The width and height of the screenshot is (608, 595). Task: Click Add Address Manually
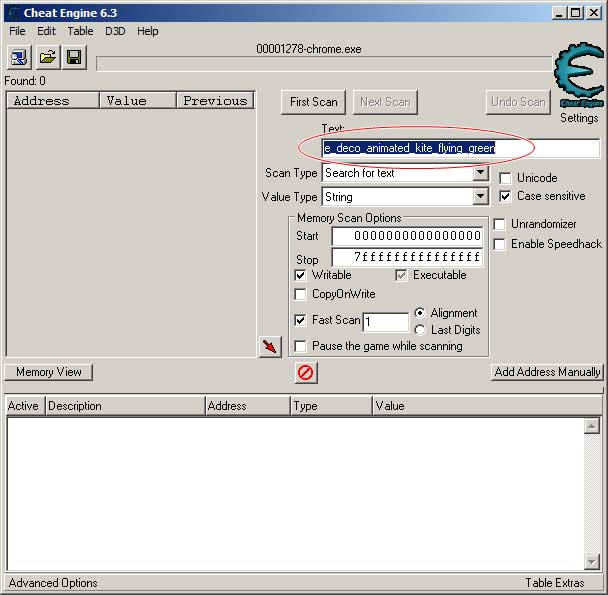click(547, 372)
